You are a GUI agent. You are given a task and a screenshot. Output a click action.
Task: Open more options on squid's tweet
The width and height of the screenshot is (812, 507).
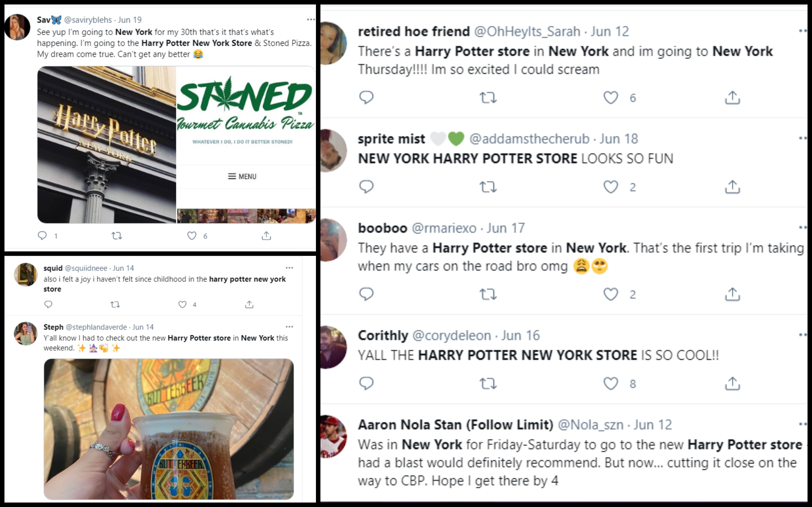[x=289, y=268]
